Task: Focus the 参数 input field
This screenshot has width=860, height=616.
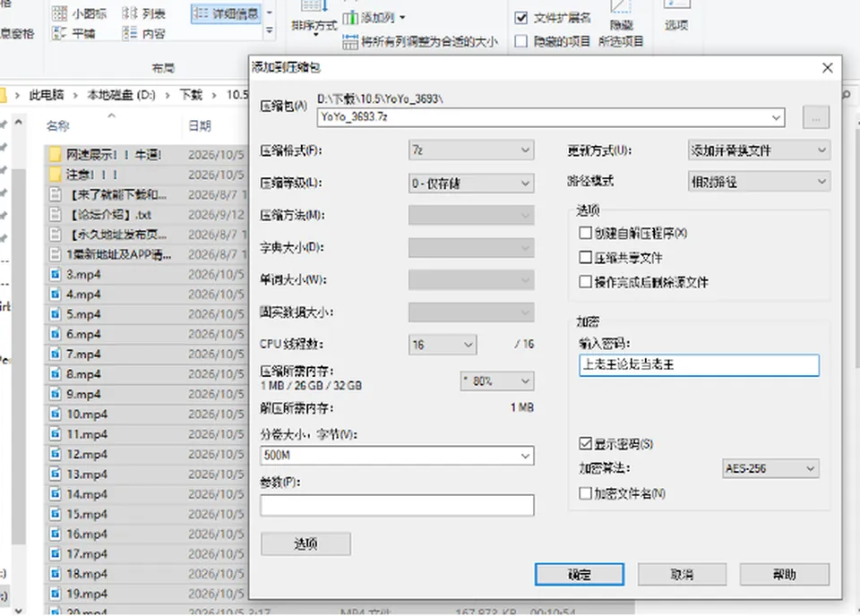Action: click(397, 505)
